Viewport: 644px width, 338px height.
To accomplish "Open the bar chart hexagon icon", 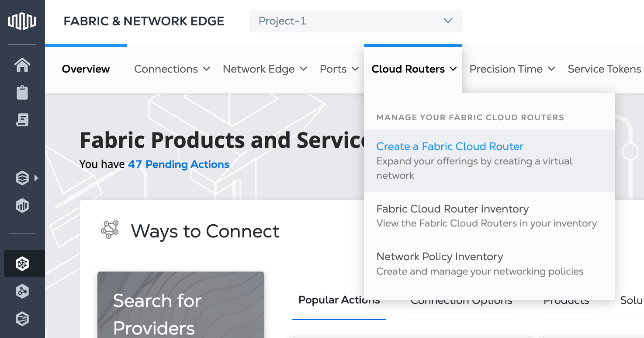I will point(22,206).
